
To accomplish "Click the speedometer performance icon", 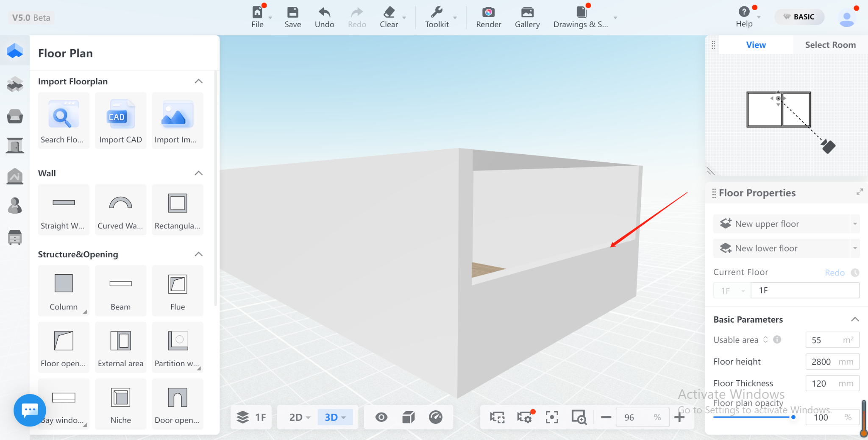I will [x=436, y=418].
